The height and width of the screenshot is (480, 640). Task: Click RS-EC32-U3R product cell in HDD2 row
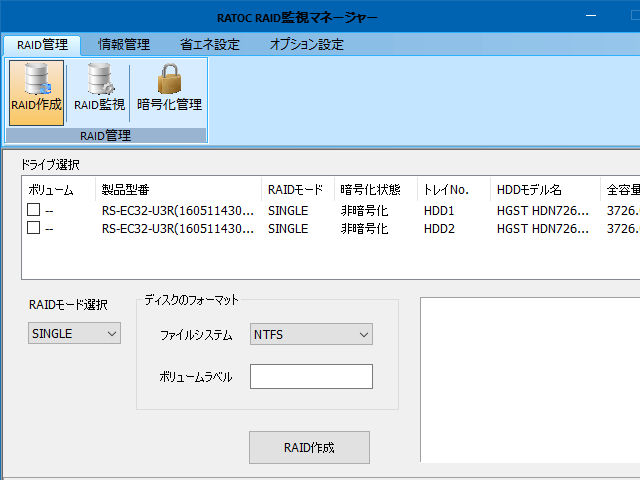[x=178, y=229]
